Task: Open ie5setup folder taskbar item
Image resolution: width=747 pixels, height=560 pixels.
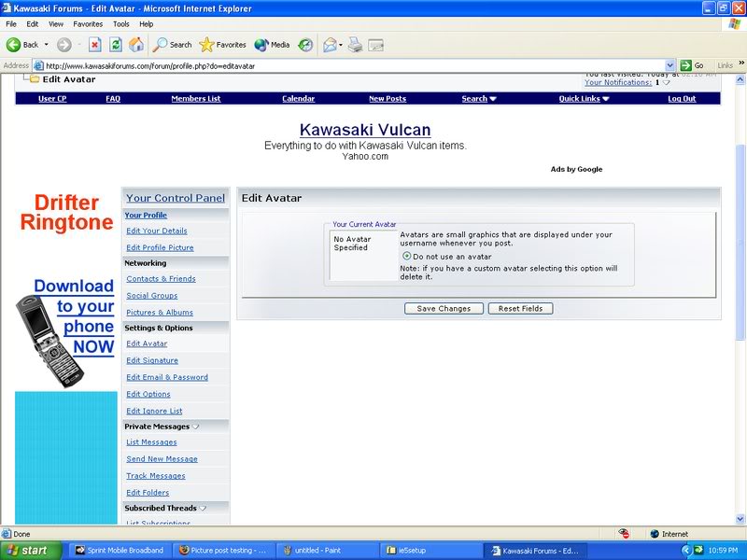Action: click(x=430, y=551)
